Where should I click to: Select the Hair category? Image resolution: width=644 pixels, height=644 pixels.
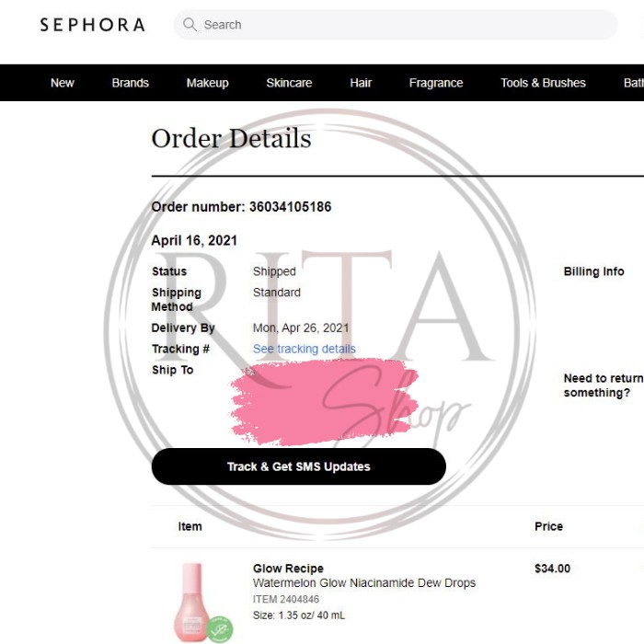click(x=361, y=83)
